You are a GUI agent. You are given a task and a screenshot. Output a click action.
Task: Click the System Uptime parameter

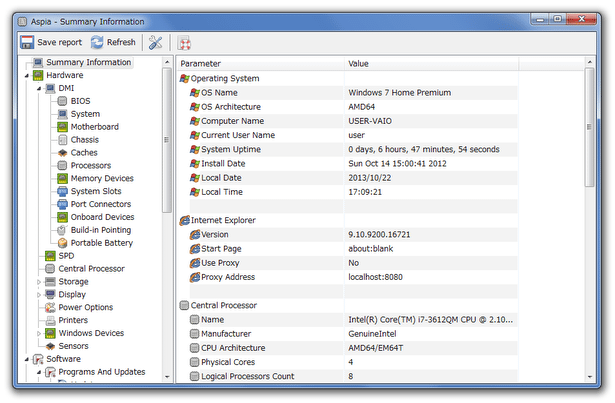[x=231, y=150]
